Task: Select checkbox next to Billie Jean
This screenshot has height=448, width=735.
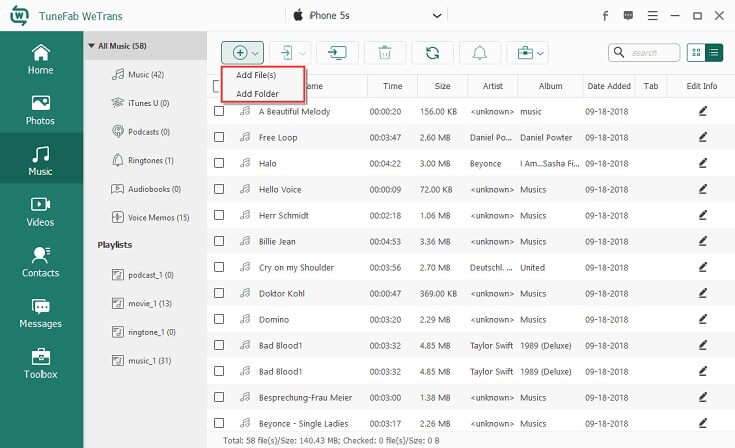Action: coord(219,241)
